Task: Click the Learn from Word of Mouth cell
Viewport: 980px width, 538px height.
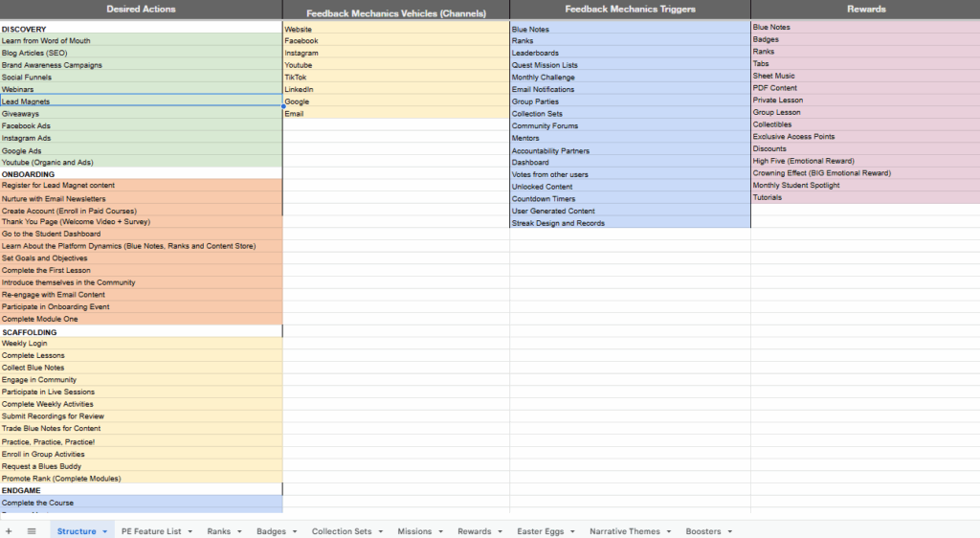Action: (x=142, y=40)
